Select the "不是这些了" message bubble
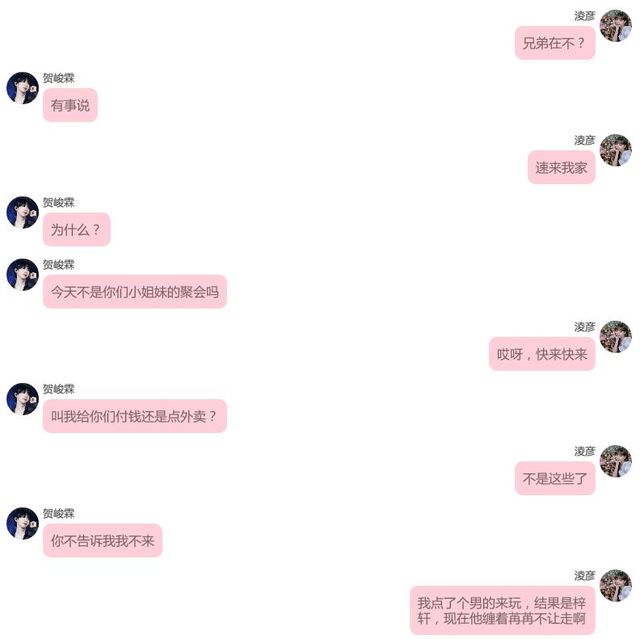 555,478
